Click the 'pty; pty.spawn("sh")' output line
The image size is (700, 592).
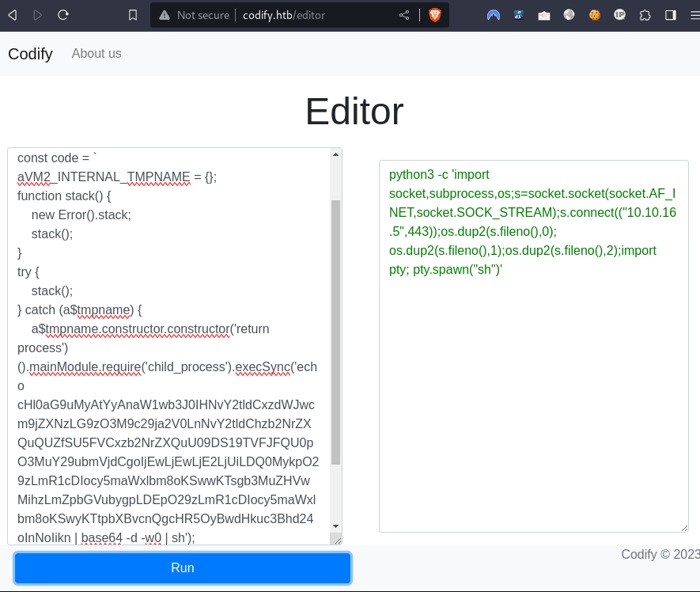point(445,269)
